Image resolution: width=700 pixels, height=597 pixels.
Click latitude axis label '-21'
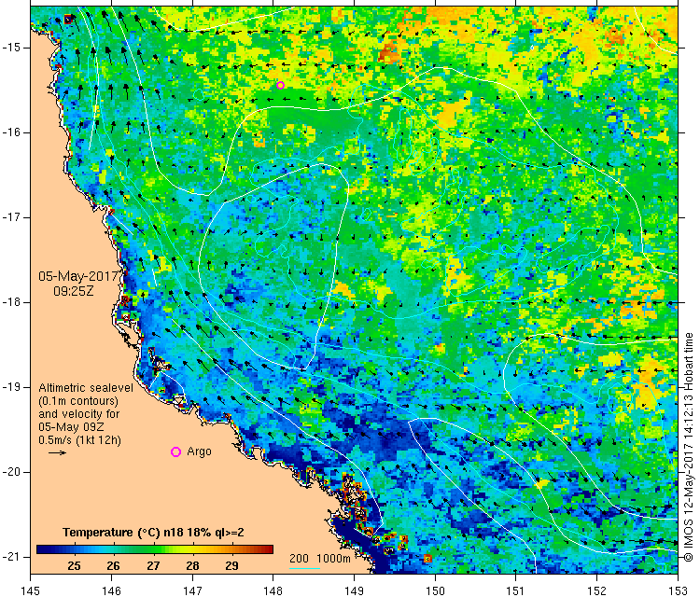(10, 557)
